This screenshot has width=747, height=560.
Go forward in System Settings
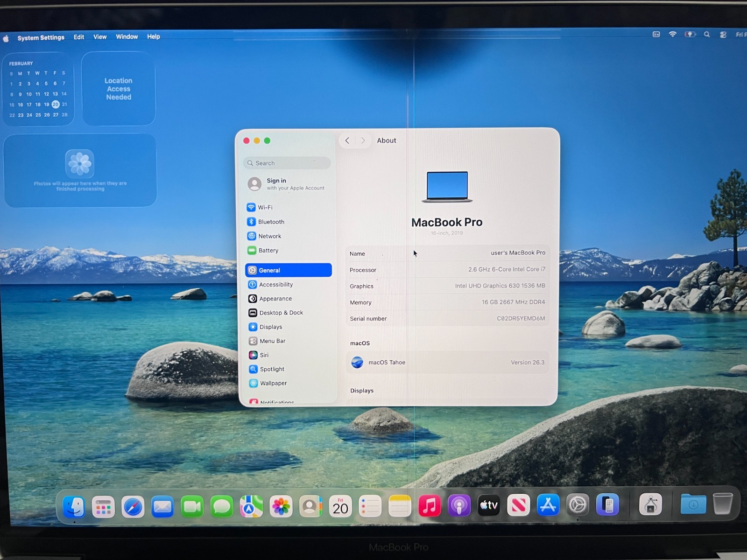point(363,140)
